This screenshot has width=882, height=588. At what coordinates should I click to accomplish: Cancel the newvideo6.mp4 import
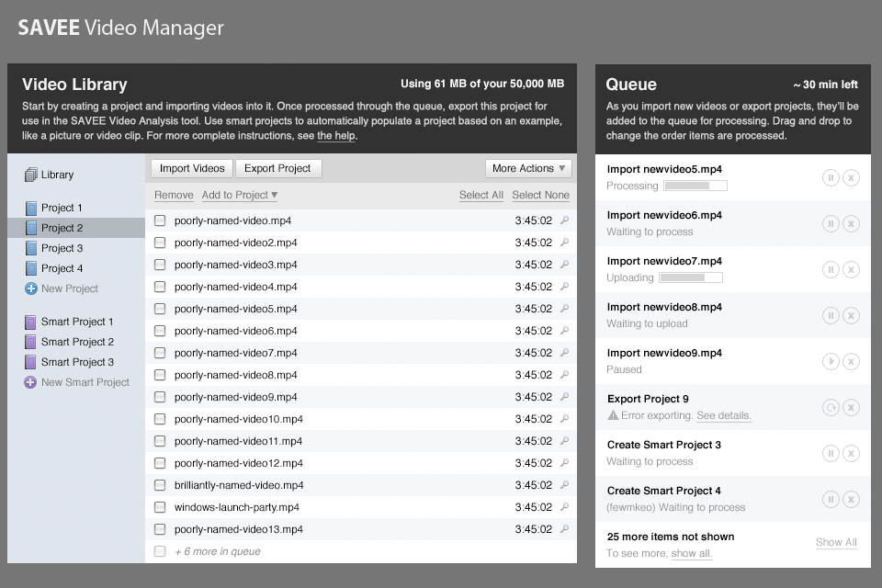pyautogui.click(x=851, y=223)
